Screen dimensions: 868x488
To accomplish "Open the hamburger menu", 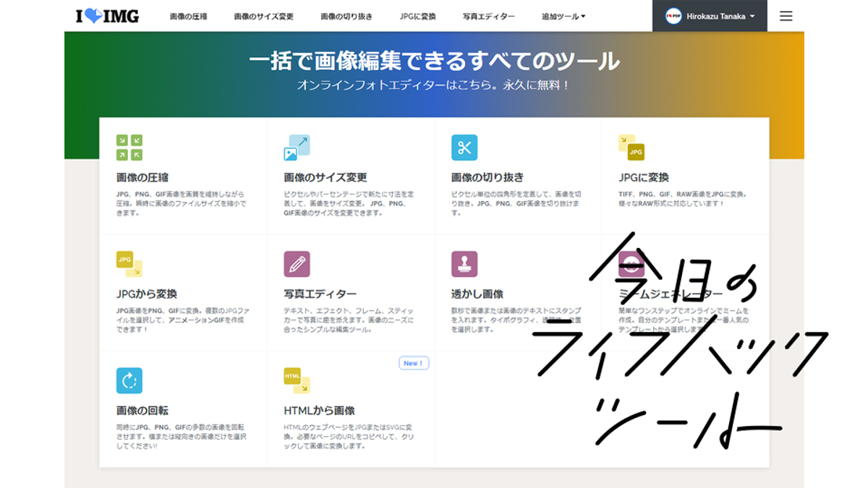I will 786,16.
